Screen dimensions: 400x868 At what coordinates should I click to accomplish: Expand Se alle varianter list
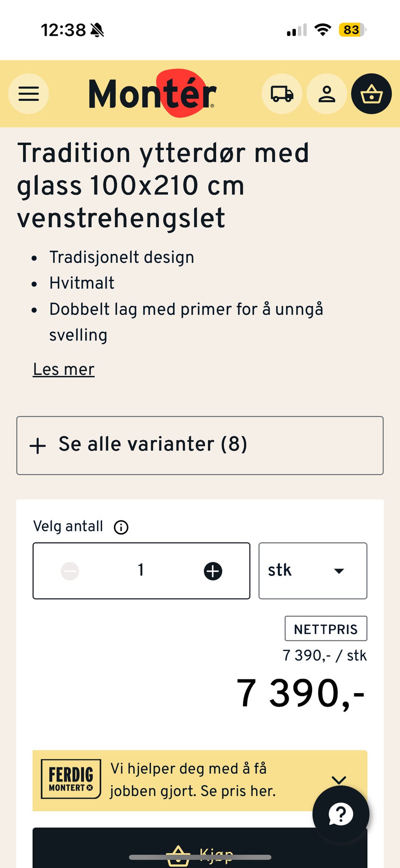(x=200, y=445)
